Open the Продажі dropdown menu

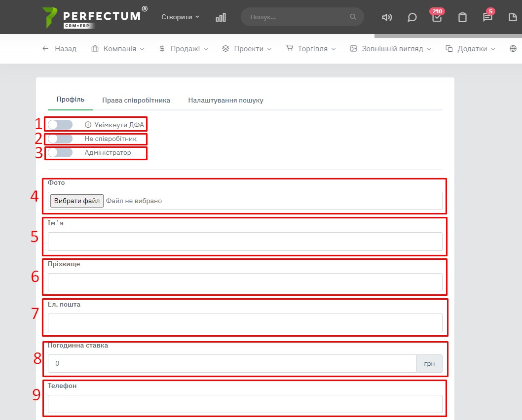pos(184,49)
